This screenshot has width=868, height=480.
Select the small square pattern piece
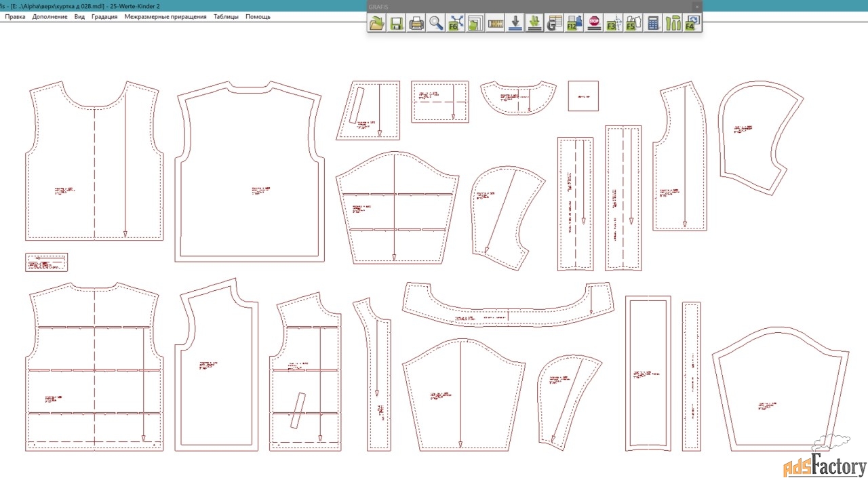[583, 96]
